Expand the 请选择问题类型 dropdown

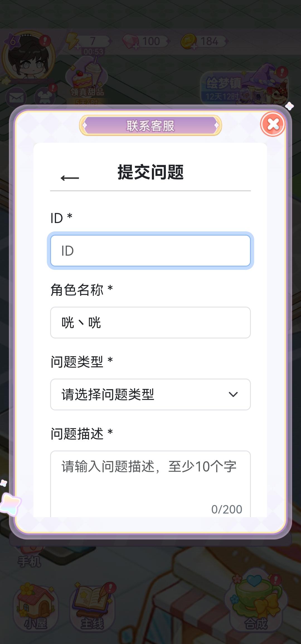tap(151, 394)
